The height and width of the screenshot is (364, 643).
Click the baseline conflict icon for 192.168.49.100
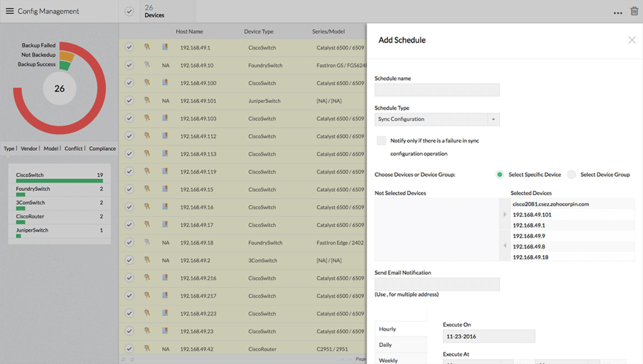click(165, 83)
